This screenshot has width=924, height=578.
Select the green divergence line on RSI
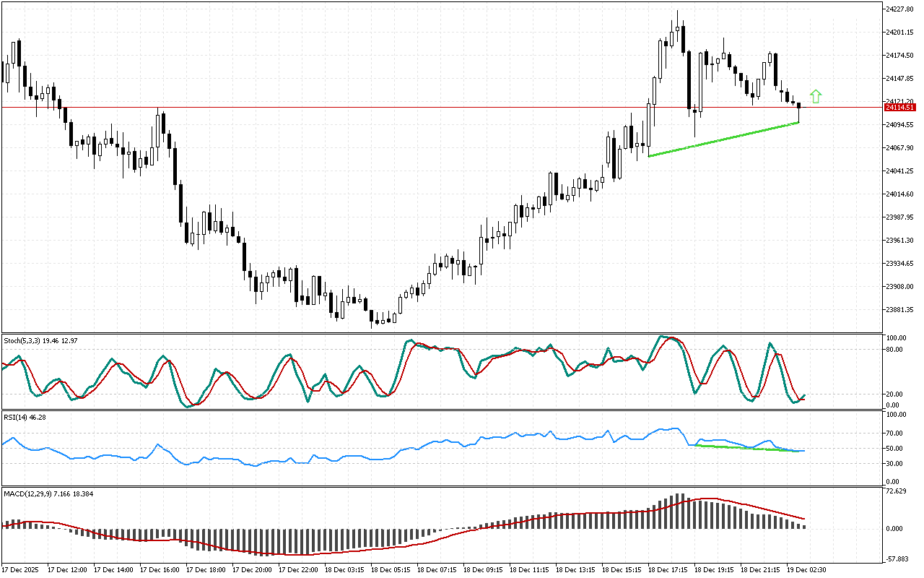pos(744,448)
